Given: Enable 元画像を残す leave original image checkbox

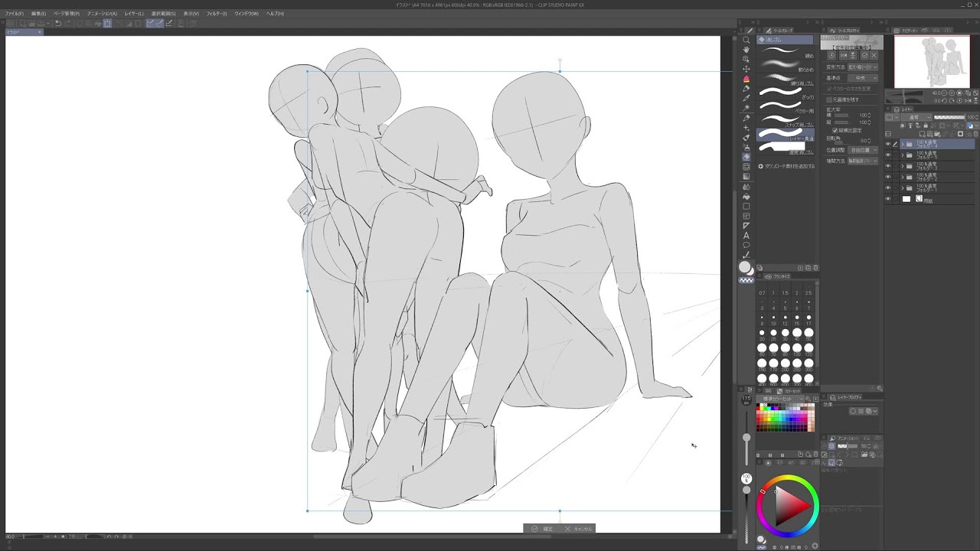Looking at the screenshot, I should (x=829, y=99).
